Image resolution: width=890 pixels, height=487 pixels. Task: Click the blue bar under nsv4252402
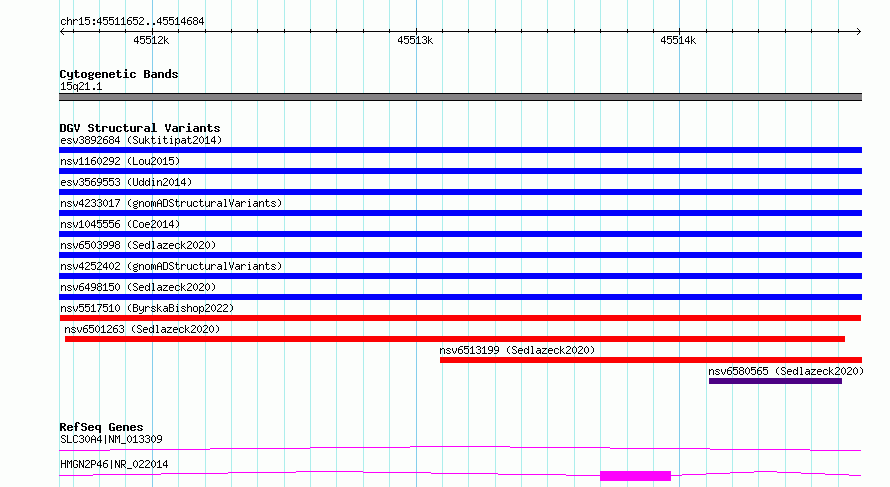pos(460,276)
